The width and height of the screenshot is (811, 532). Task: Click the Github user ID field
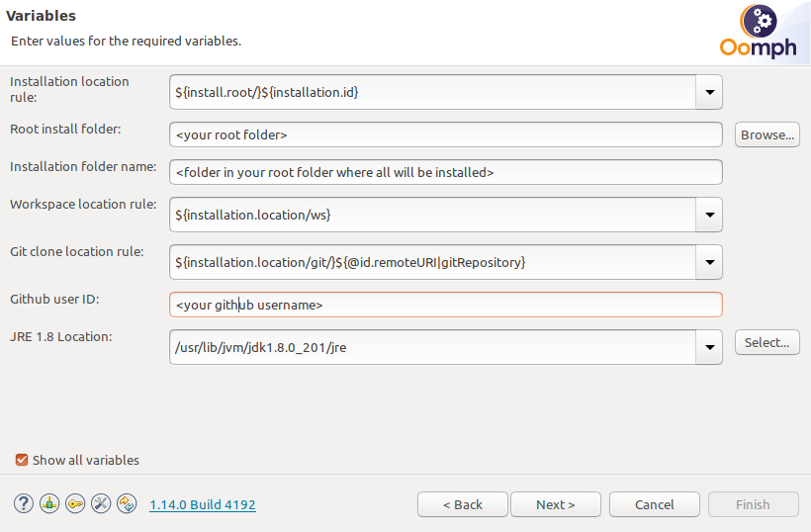(x=445, y=305)
